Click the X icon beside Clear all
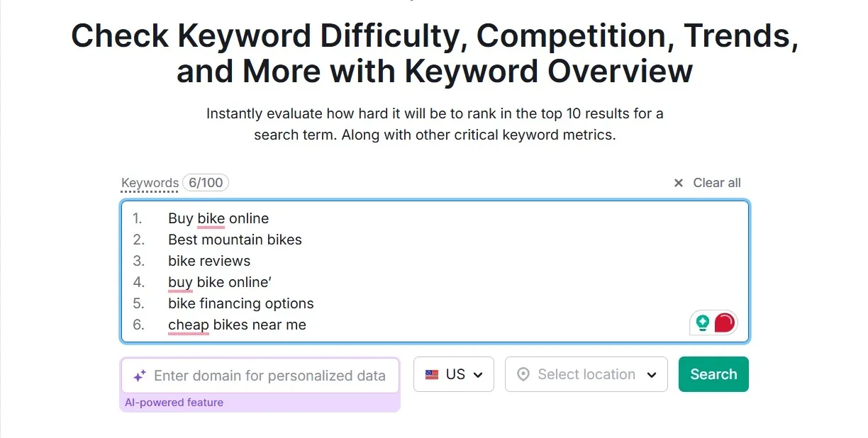The image size is (868, 438). 679,183
